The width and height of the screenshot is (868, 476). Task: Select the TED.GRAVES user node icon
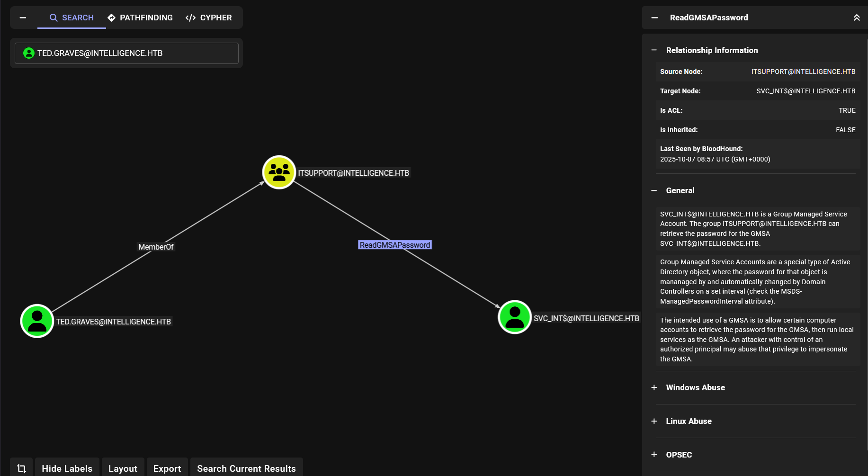point(37,321)
